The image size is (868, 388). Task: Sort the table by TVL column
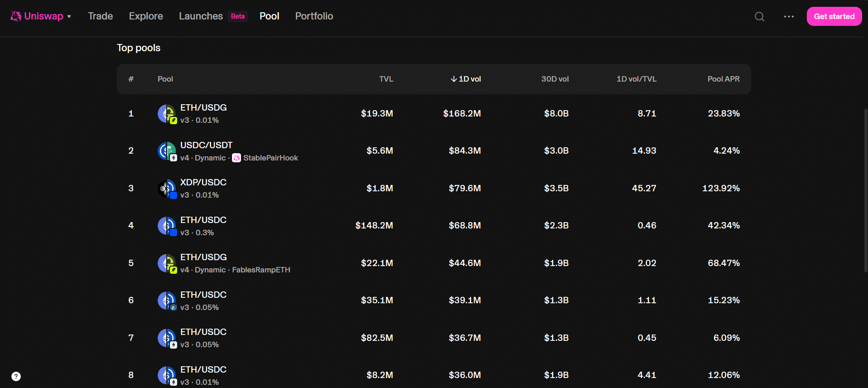[x=386, y=79]
